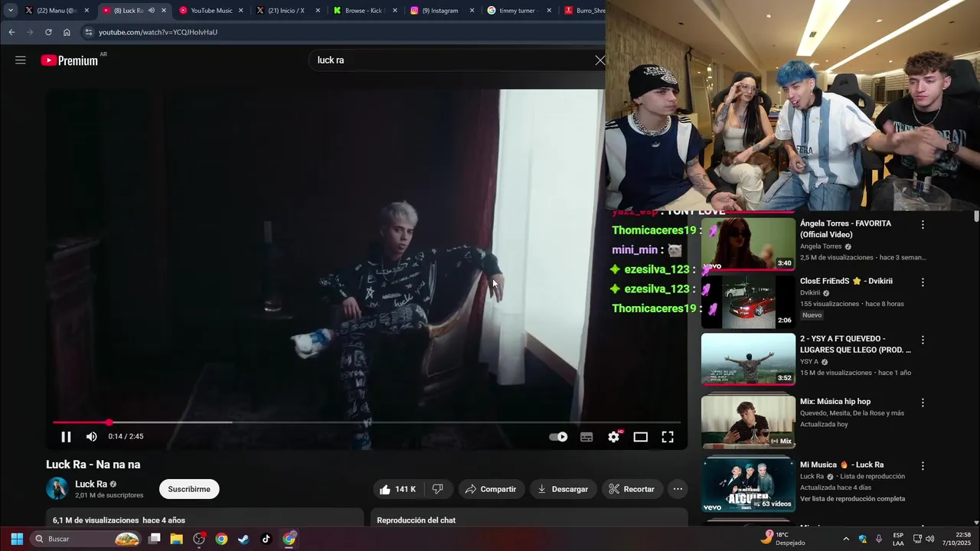Open microphone tray icon
Viewport: 980px width, 551px height.
click(x=879, y=539)
